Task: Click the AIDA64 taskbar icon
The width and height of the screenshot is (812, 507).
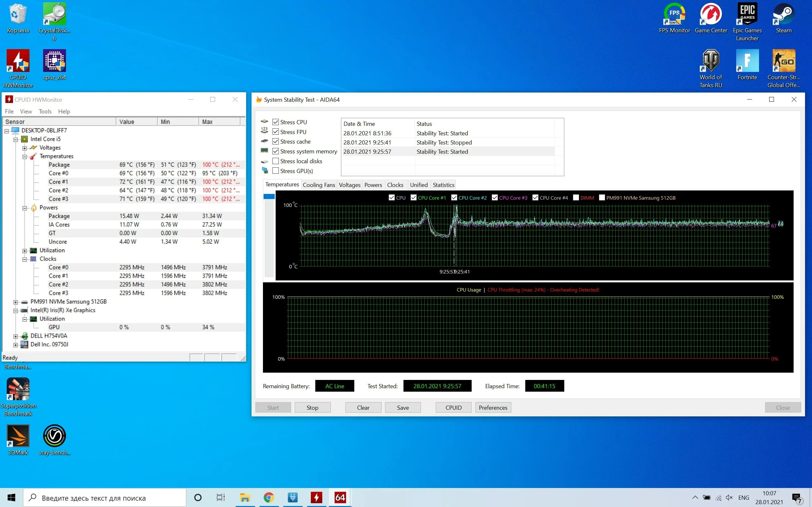Action: pos(340,497)
